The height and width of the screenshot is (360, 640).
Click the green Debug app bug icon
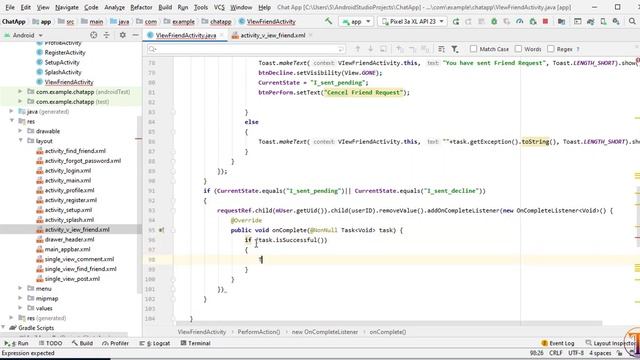494,21
